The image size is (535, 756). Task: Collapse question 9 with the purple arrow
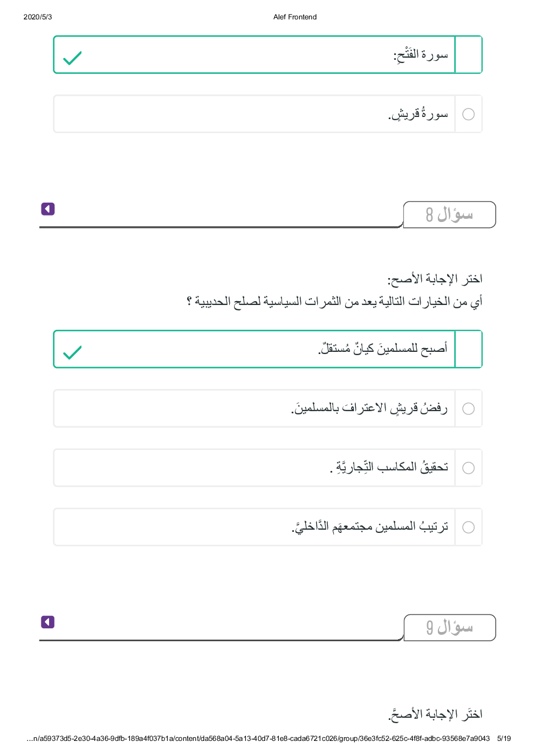coord(48,622)
